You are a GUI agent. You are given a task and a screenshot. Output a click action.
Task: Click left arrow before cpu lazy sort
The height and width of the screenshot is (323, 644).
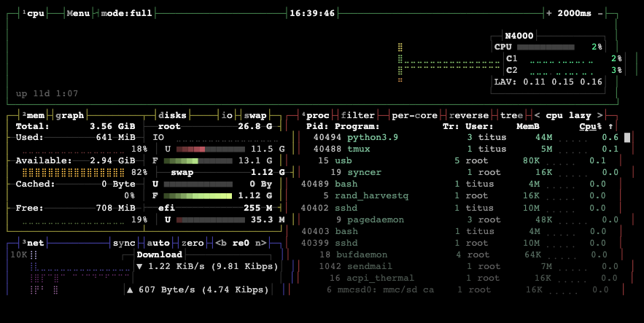pyautogui.click(x=538, y=115)
